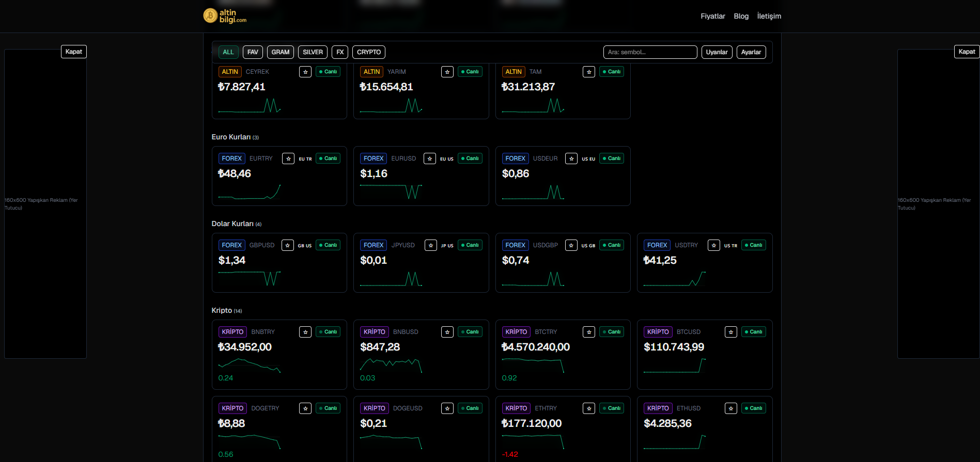Favorite the YARIM gold card star
The image size is (980, 462).
pos(447,72)
